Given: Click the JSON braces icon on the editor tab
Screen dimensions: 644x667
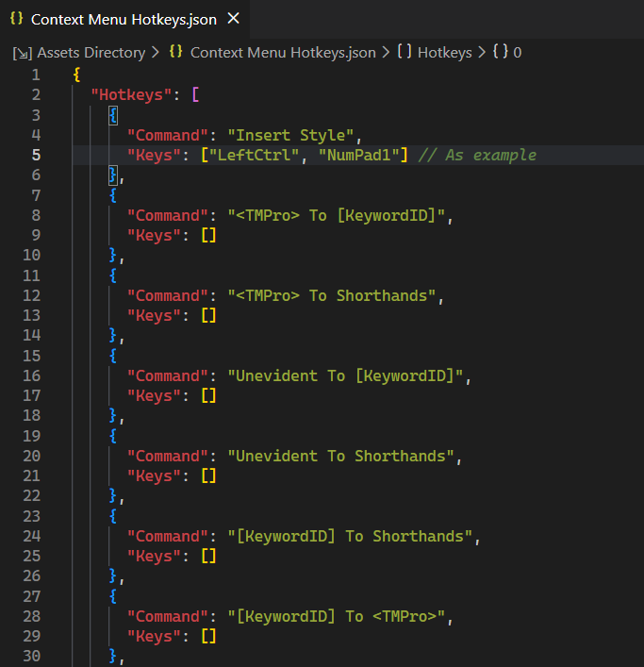Looking at the screenshot, I should 16,19.
